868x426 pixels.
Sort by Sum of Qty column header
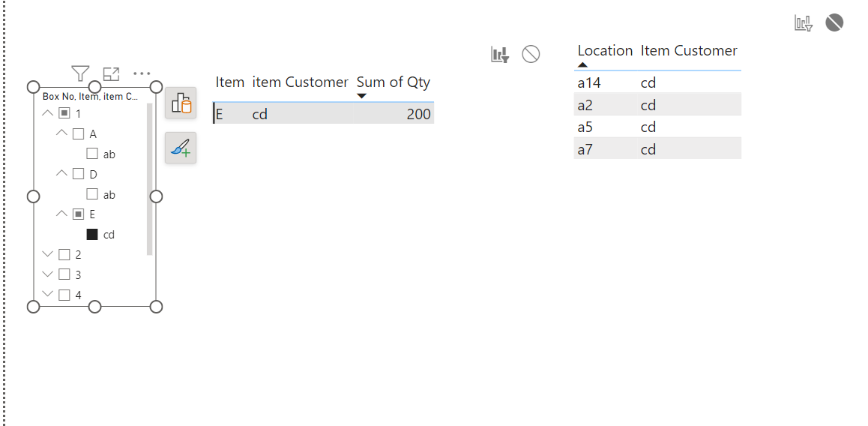click(x=393, y=82)
